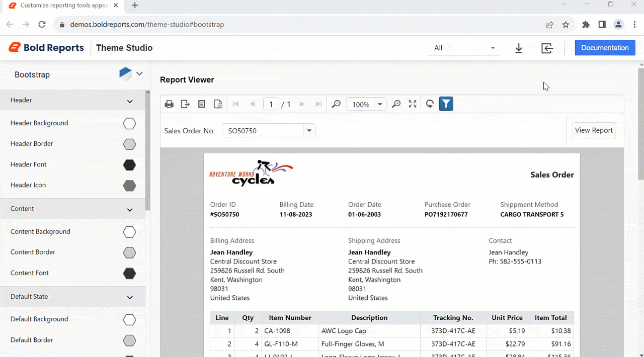Open the Sales Order No dropdown
This screenshot has width=644, height=357.
(309, 130)
